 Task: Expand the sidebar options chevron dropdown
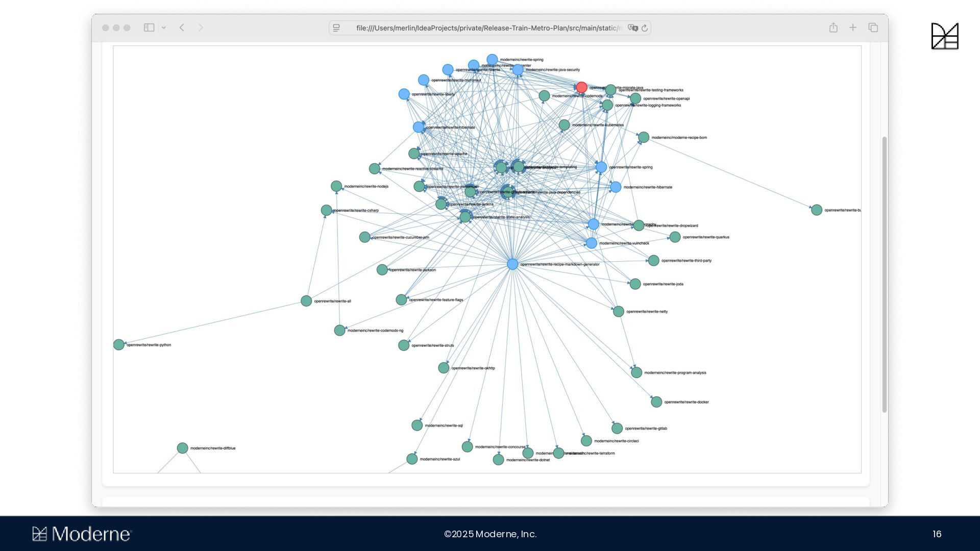pos(164,28)
